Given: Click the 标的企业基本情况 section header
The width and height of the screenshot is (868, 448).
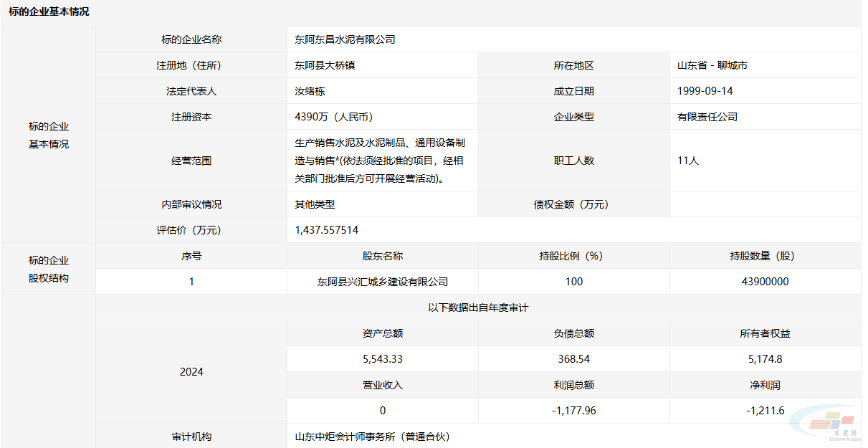Looking at the screenshot, I should coord(49,12).
